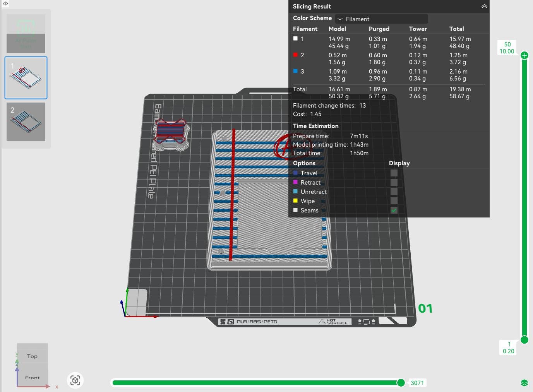Viewport: 533px width, 392px height.
Task: Enable the Wipe display checkbox
Action: [394, 201]
